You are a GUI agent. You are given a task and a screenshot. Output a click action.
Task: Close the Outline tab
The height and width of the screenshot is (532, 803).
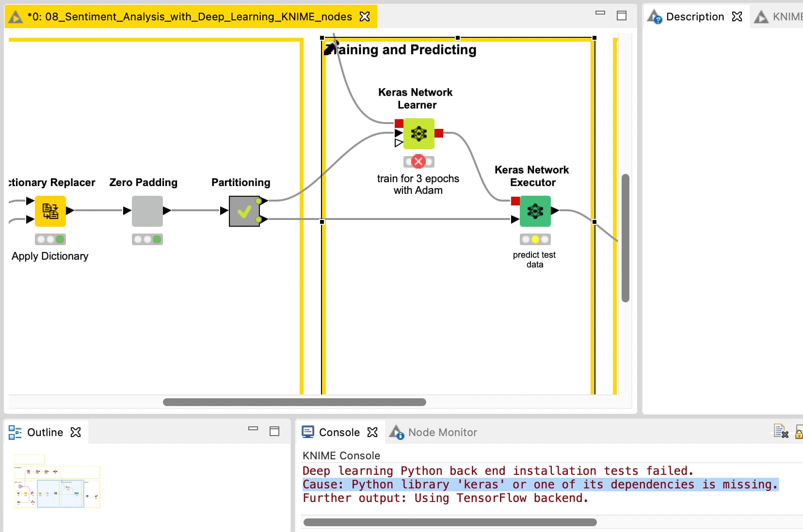coord(76,432)
